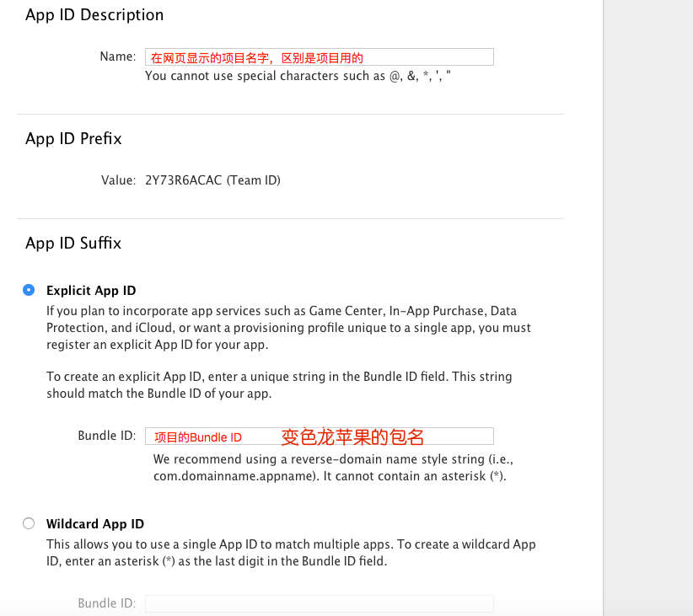The width and height of the screenshot is (693, 616).
Task: Click the special characters hint under Name
Action: 298,76
